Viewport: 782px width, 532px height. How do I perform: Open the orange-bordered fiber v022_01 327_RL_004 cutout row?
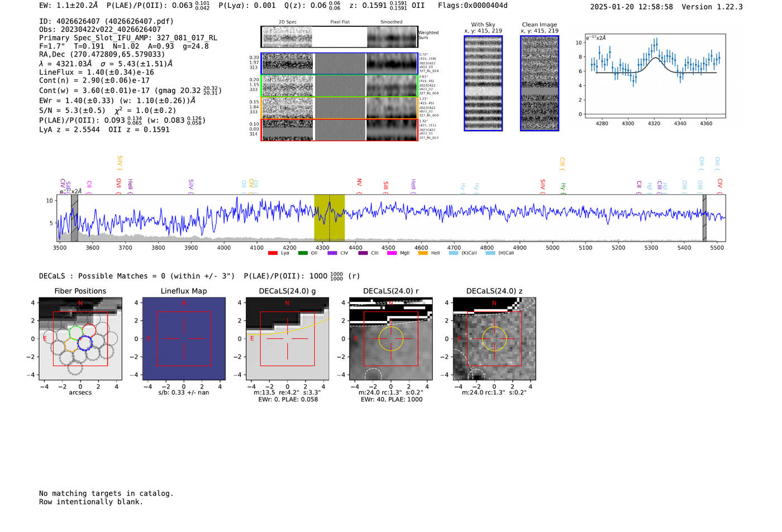339,108
